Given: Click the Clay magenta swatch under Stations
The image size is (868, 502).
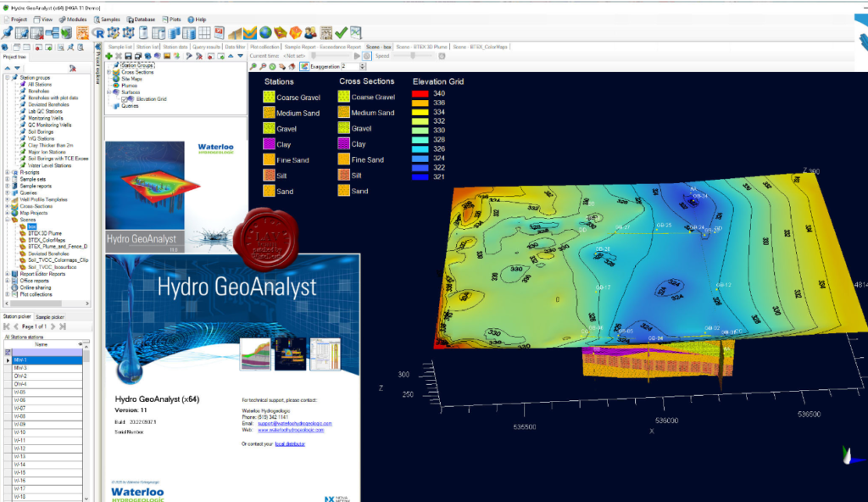Looking at the screenshot, I should [269, 144].
